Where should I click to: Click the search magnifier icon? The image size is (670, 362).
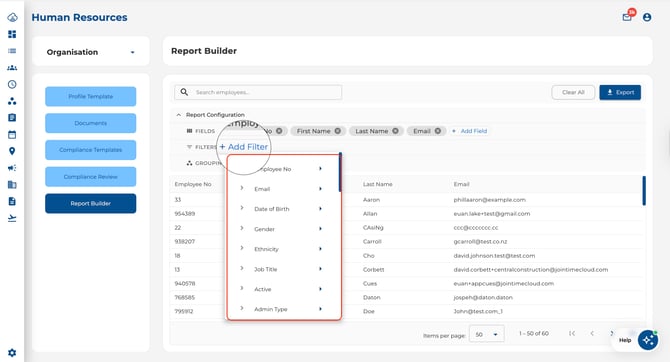coord(184,92)
